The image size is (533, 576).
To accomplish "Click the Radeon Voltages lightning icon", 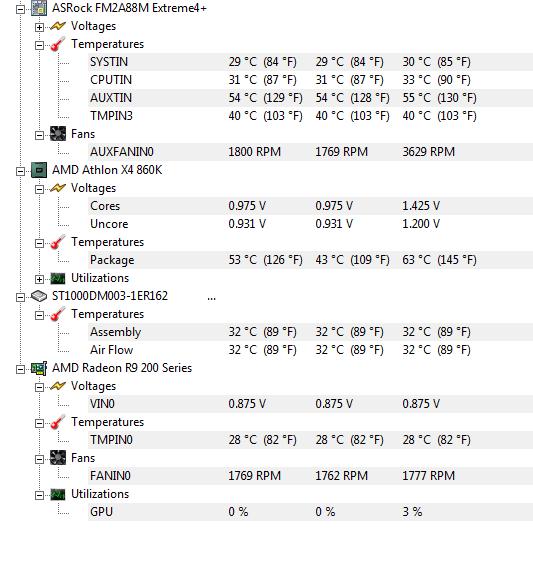I will [58, 386].
